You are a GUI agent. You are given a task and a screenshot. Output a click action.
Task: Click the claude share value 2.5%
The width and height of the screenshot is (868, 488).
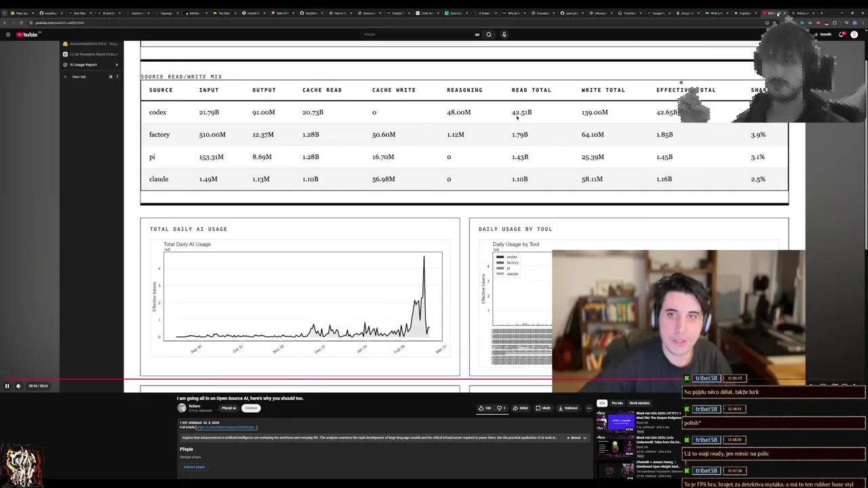(758, 179)
